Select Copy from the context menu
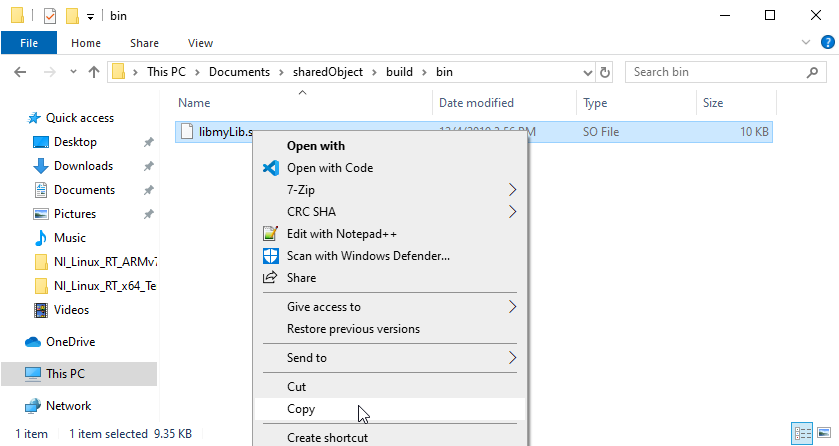The height and width of the screenshot is (446, 839). (x=301, y=409)
